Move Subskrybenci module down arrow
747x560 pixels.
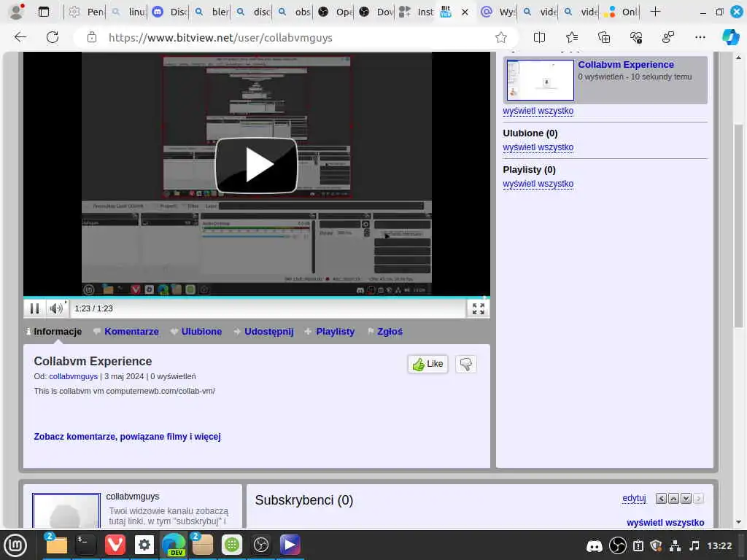[686, 499]
